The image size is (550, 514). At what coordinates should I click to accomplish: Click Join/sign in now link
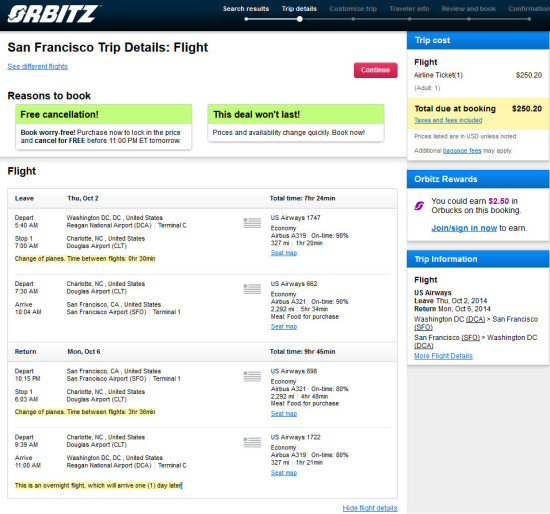464,228
